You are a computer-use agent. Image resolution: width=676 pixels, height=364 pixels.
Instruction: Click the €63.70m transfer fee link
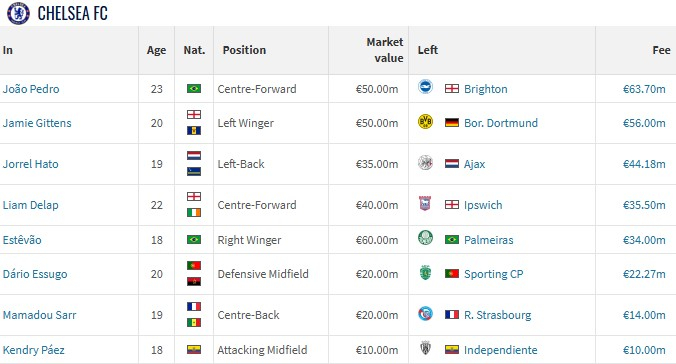(644, 89)
